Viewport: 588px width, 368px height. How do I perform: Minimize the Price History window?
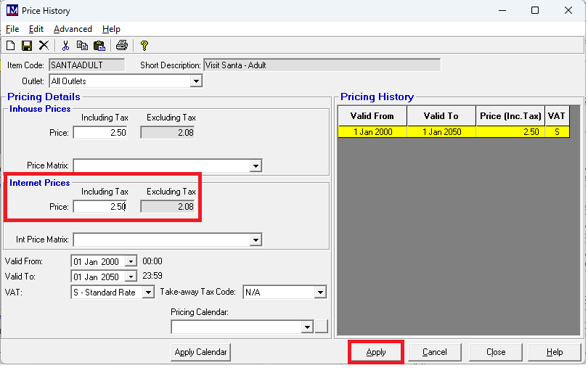502,10
